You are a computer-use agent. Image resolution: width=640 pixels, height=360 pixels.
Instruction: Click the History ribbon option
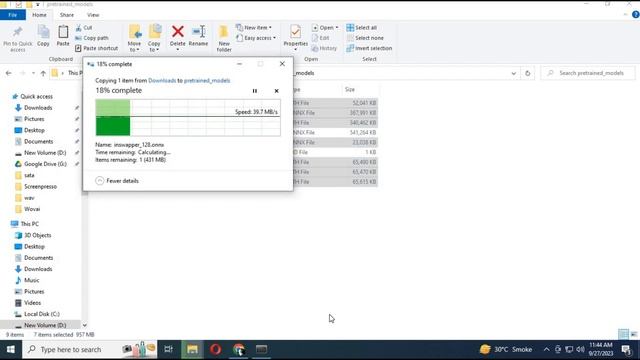pos(324,48)
